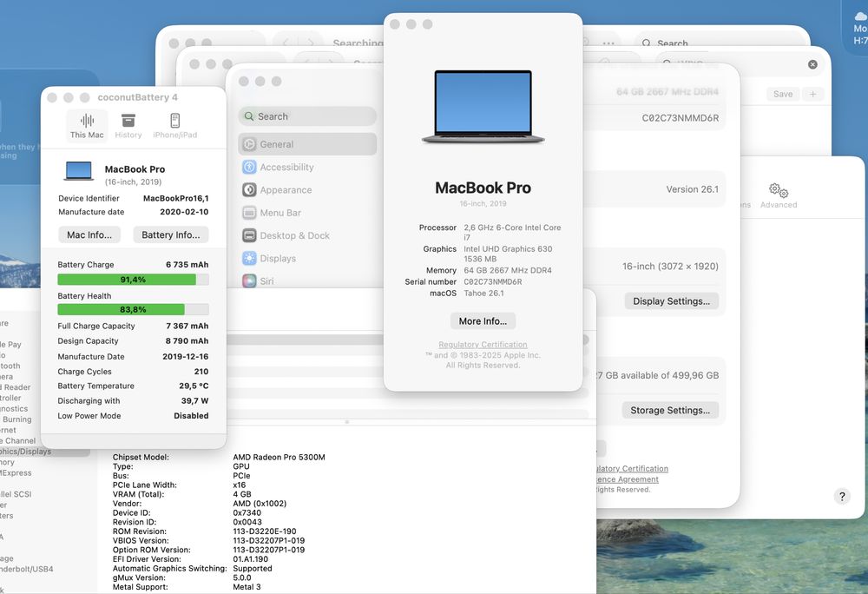This screenshot has width=868, height=594.
Task: Open Accessibility in System Settings sidebar
Action: 308,167
